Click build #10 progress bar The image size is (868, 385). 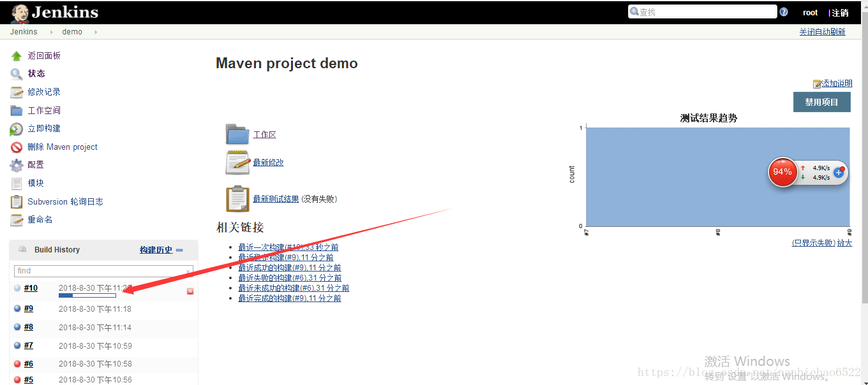point(87,296)
